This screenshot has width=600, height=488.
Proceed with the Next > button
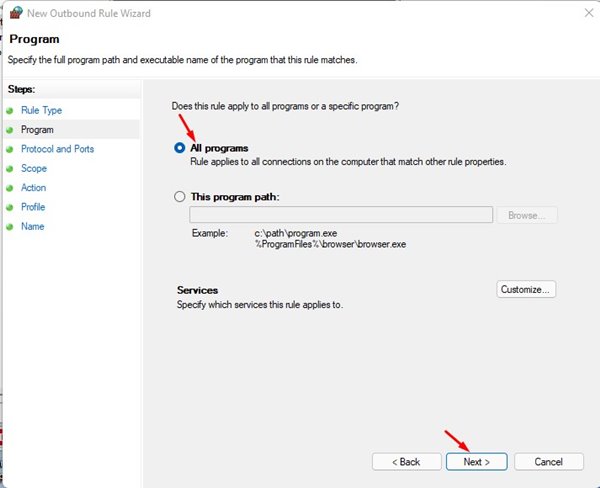pyautogui.click(x=476, y=462)
